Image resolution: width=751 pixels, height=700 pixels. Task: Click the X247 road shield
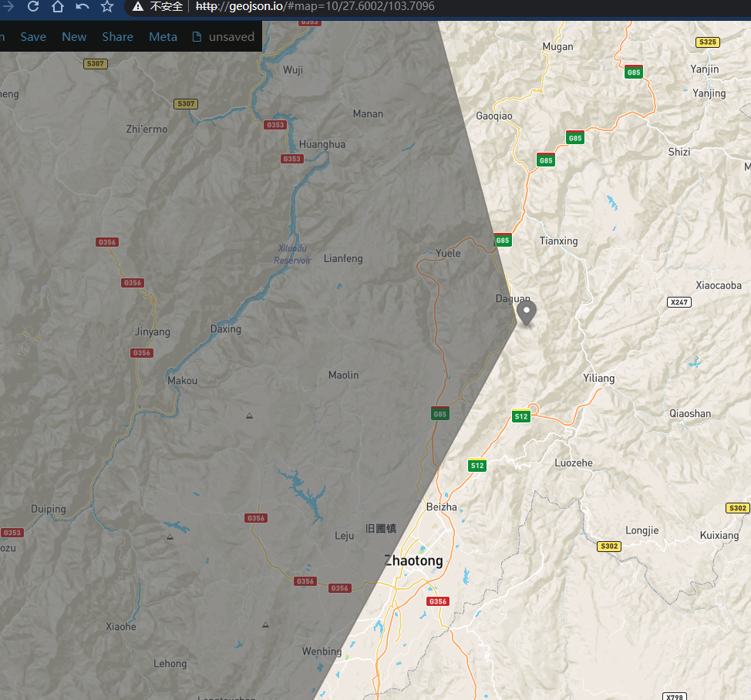679,302
